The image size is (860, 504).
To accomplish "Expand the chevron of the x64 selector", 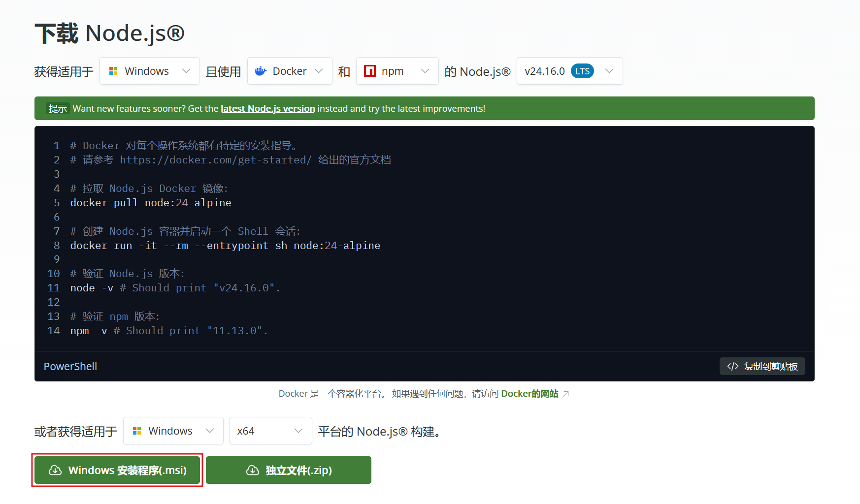I will coord(298,431).
